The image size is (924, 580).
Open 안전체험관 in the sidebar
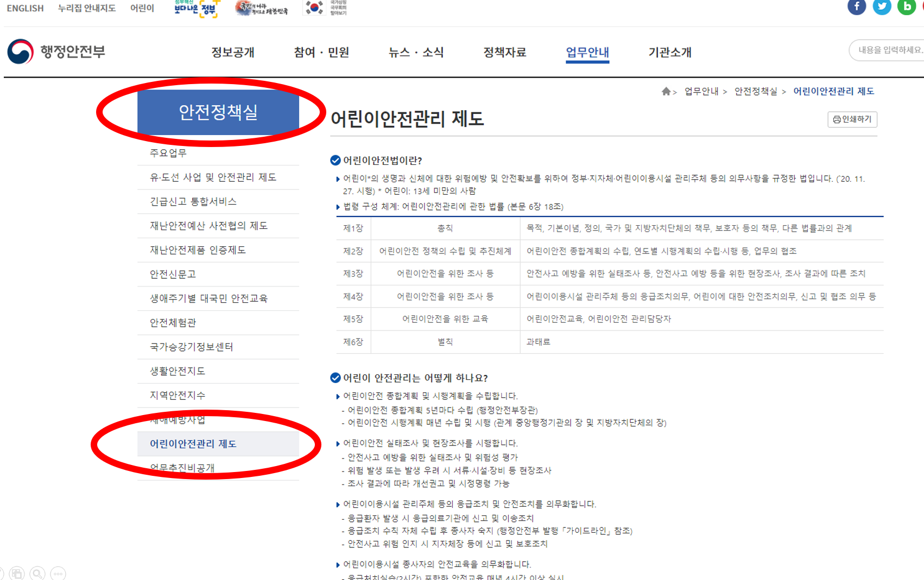coord(218,323)
